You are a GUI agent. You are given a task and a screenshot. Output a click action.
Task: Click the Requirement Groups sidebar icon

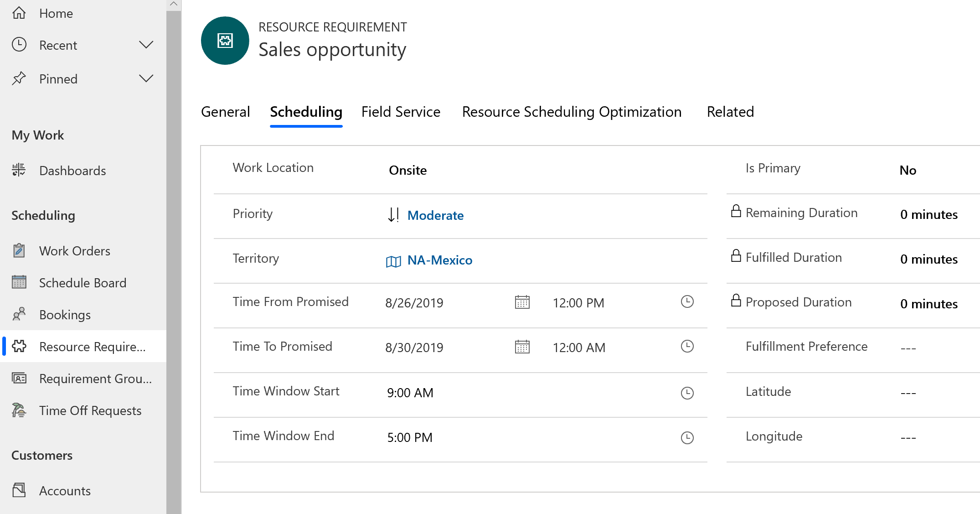tap(20, 378)
